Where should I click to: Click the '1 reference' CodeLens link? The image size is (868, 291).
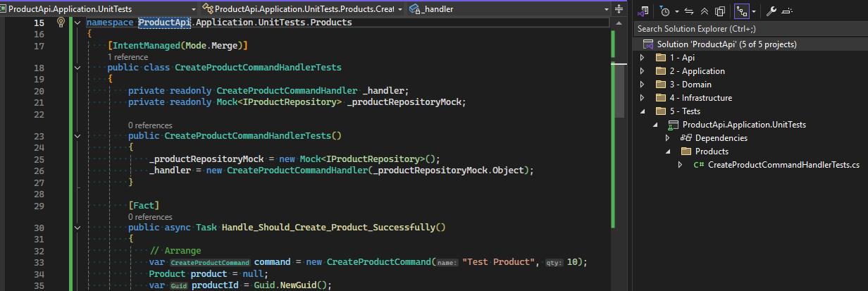tap(128, 56)
